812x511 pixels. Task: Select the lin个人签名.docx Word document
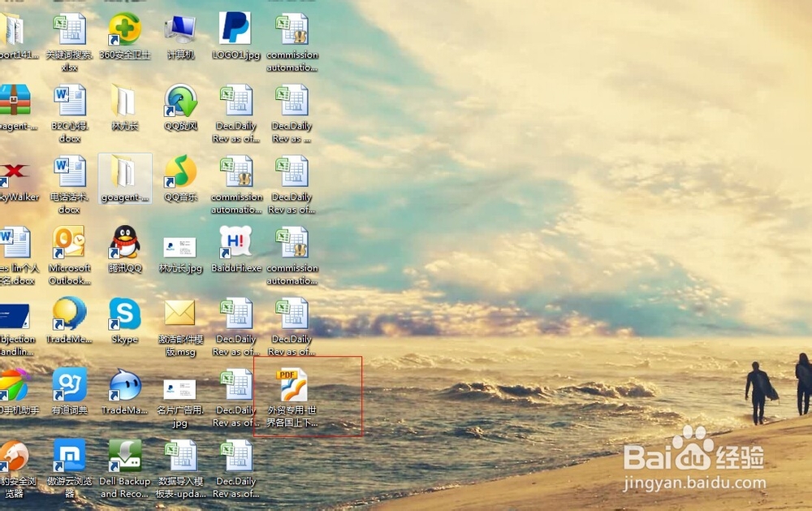tap(15, 243)
